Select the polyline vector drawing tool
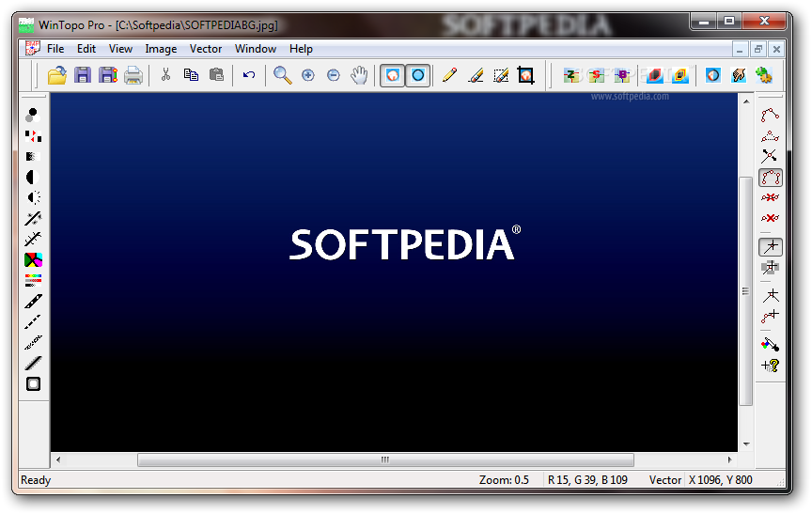812x514 pixels. (770, 115)
